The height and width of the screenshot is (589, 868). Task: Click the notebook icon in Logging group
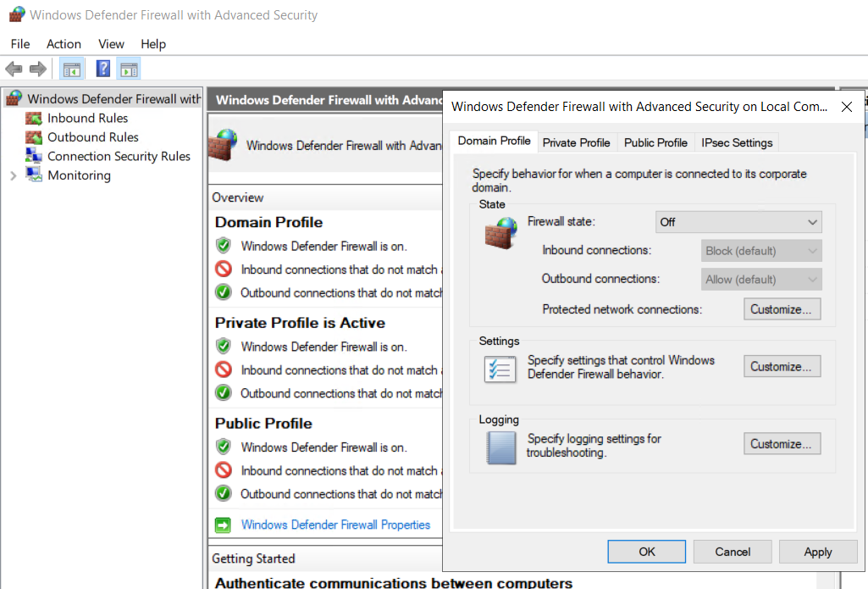point(501,447)
